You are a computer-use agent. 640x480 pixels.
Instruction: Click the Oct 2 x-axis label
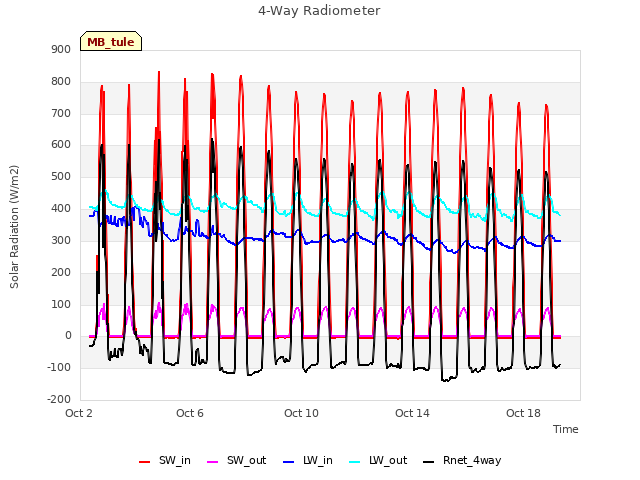(x=79, y=413)
